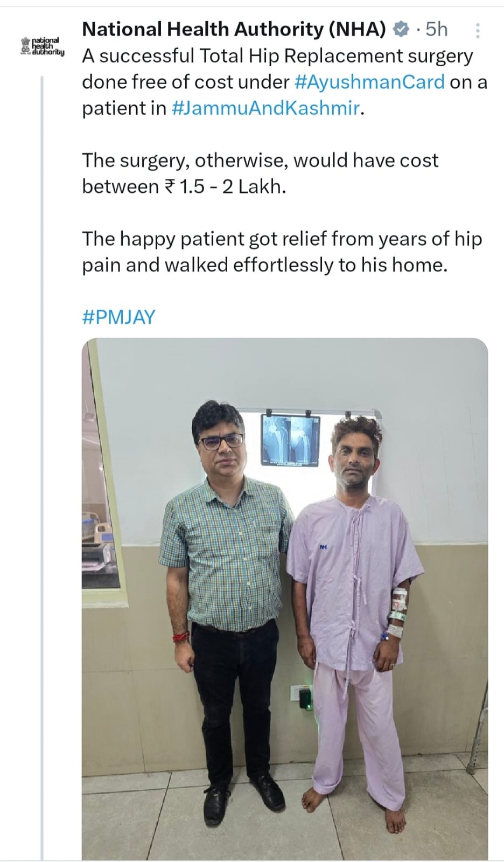504x862 pixels.
Task: Click the "The surgery, otherwise, would have cost" line
Action: (260, 161)
